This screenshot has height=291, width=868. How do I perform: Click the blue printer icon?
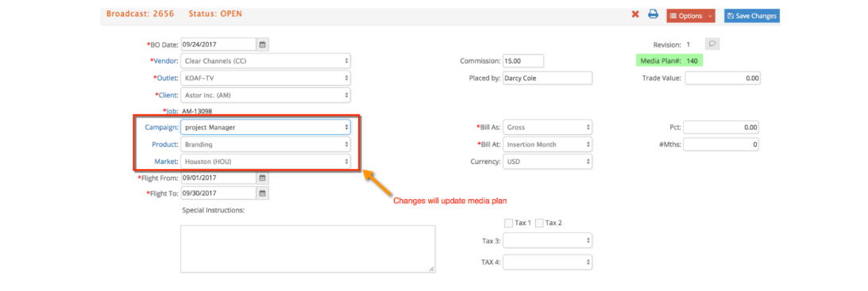click(x=654, y=15)
